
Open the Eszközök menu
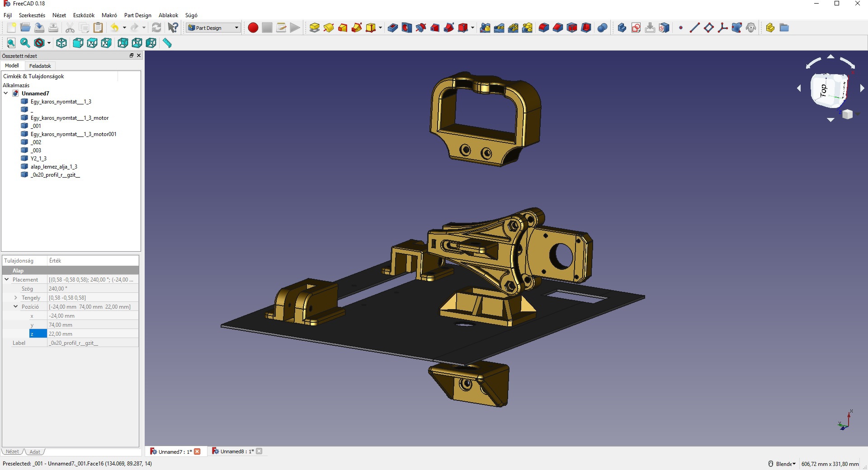pyautogui.click(x=84, y=15)
